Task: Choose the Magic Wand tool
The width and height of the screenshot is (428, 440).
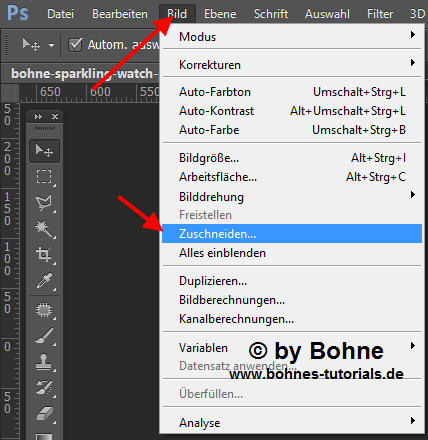Action: (44, 228)
